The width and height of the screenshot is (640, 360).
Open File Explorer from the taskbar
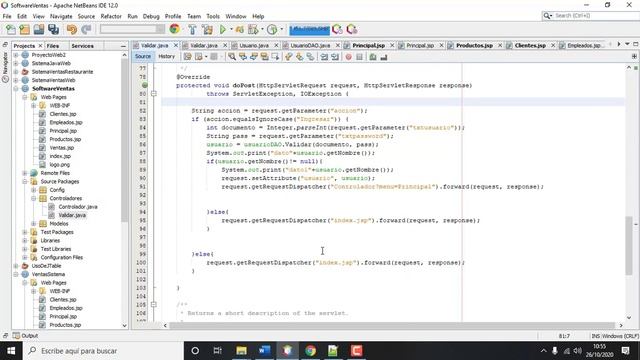point(242,351)
